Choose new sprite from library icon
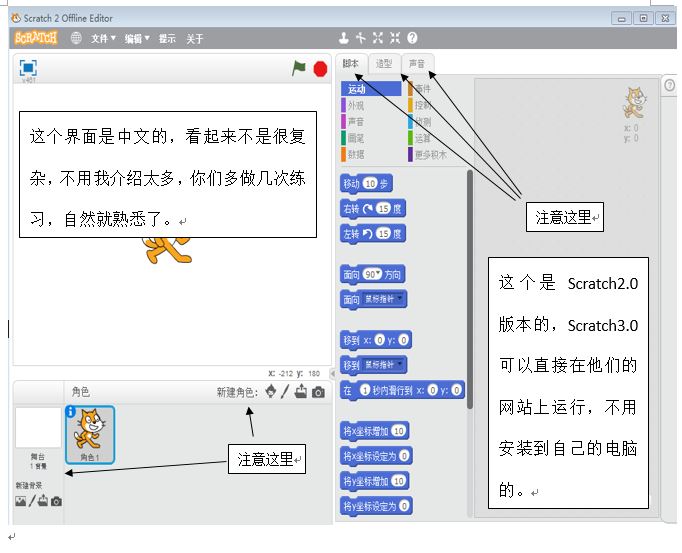 pos(271,391)
